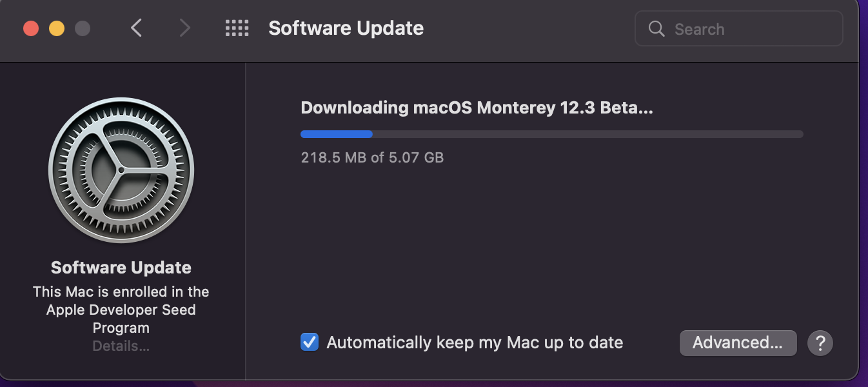Click the gray zoom window button
Viewport: 868px width, 387px height.
83,28
